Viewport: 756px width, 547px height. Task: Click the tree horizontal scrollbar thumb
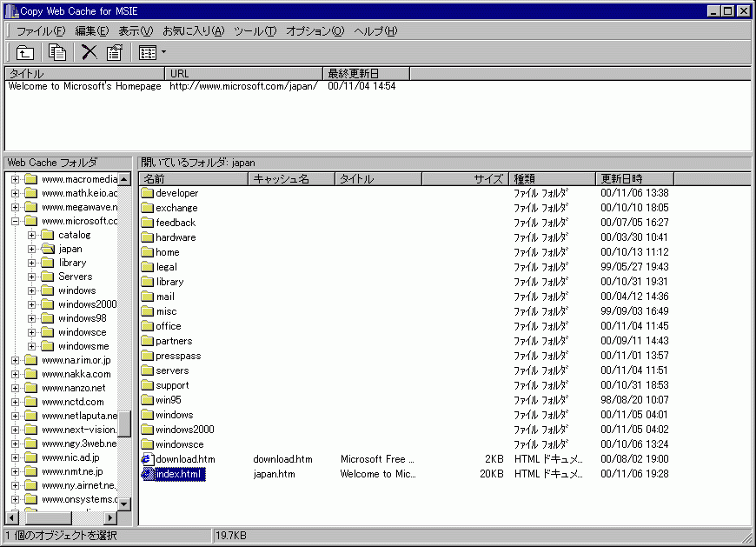49,518
